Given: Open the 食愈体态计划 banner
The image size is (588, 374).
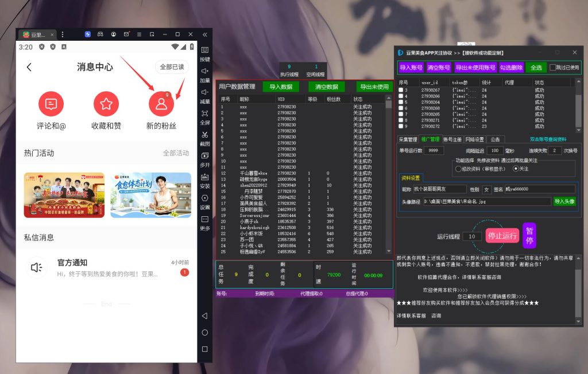Looking at the screenshot, I should pyautogui.click(x=151, y=195).
